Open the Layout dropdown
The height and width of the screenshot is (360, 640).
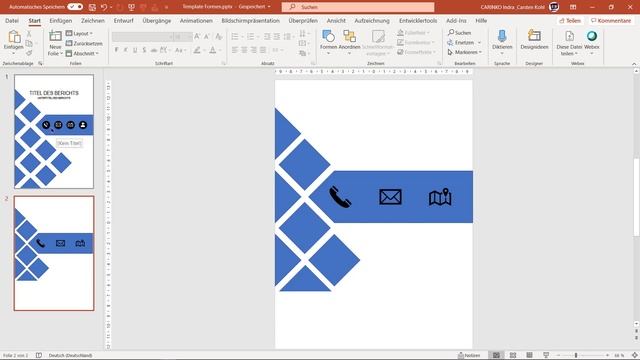(x=79, y=33)
